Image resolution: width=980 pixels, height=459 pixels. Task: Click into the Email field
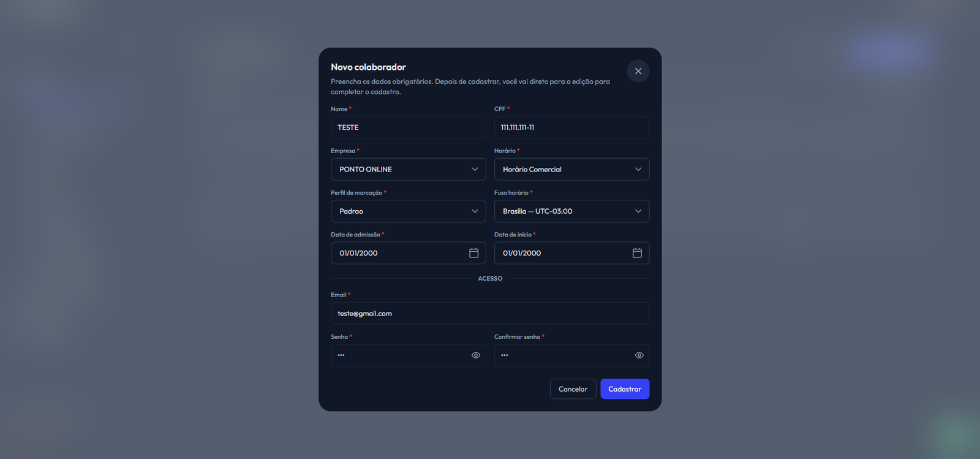point(490,314)
